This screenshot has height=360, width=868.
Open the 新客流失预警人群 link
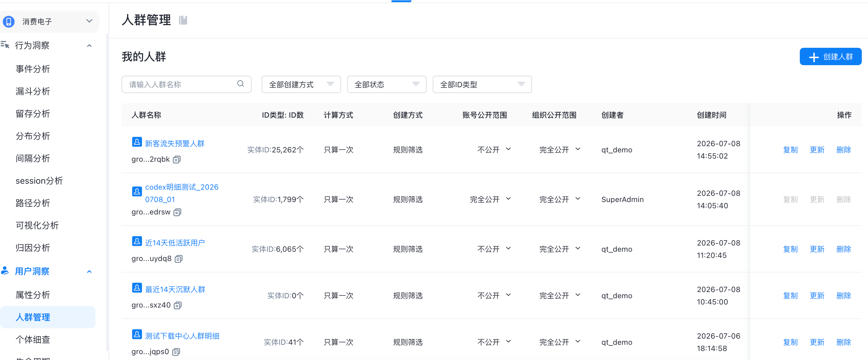175,144
